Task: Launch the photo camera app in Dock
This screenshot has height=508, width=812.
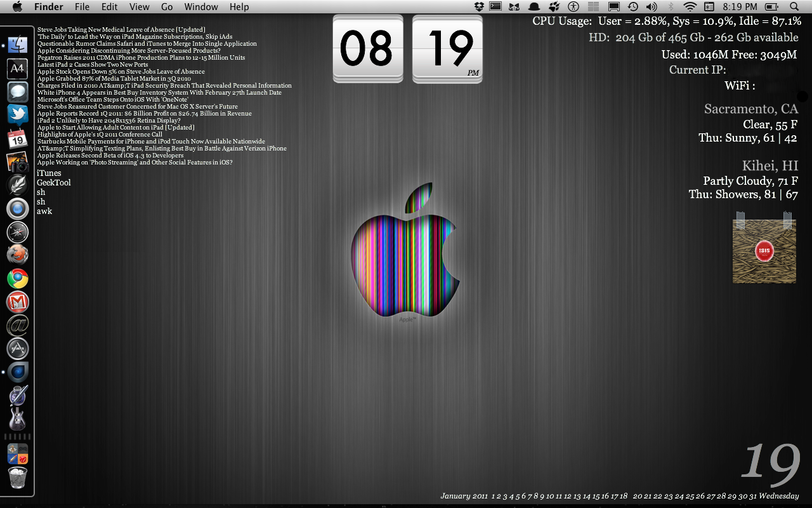Action: (18, 162)
